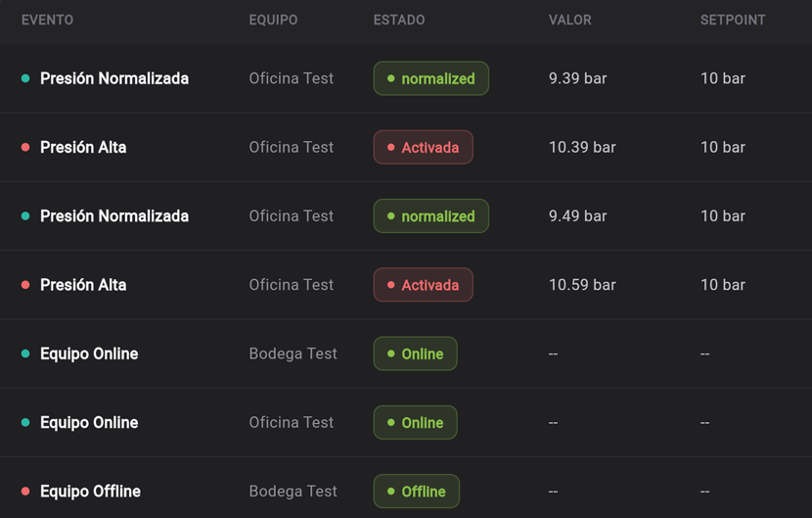This screenshot has width=812, height=518.
Task: Click the Online badge in Bodega Test row
Action: point(416,353)
